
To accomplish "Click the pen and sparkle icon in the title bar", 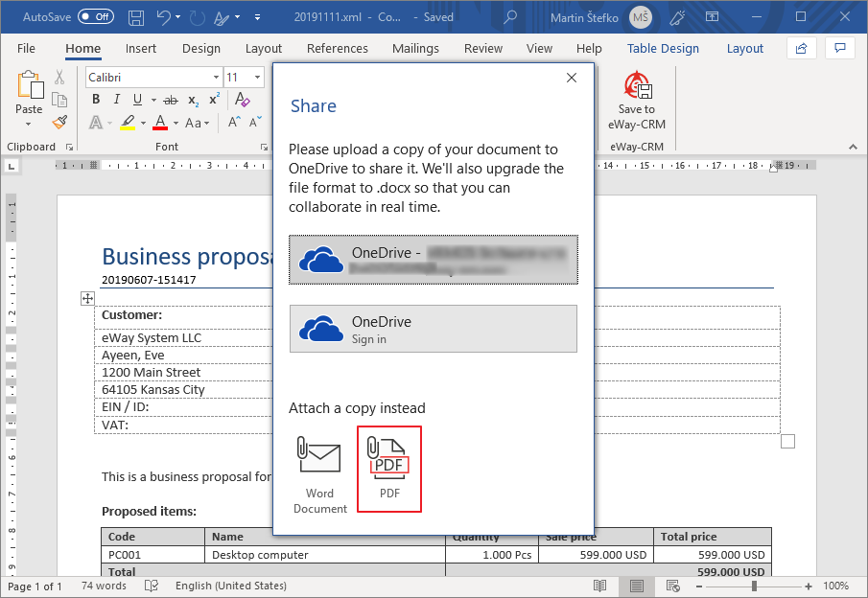I will point(677,17).
